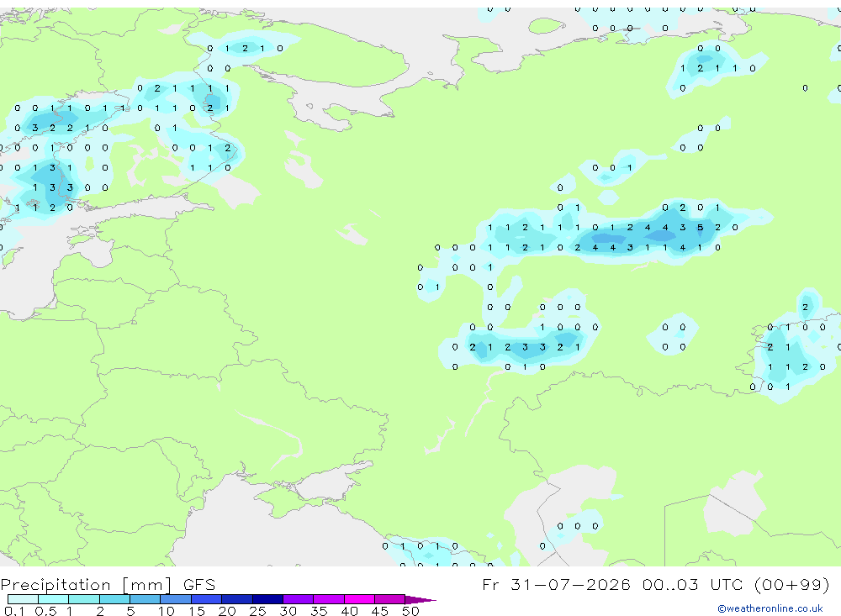This screenshot has width=841, height=616.
Task: Click the map value '5' in the rain band
Action: (700, 227)
